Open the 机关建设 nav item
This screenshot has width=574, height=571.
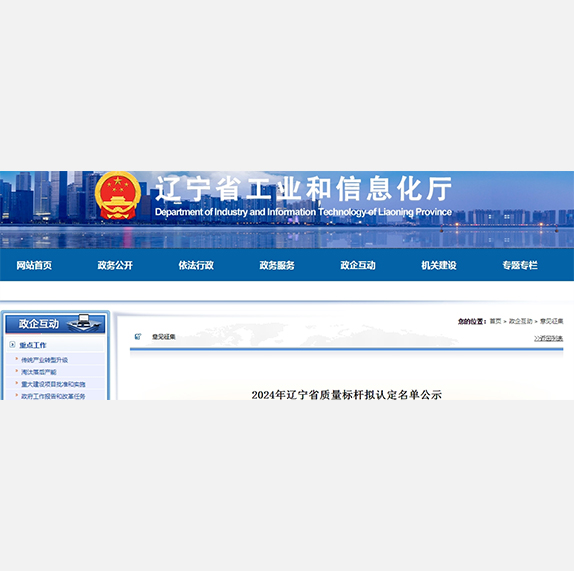coord(439,265)
